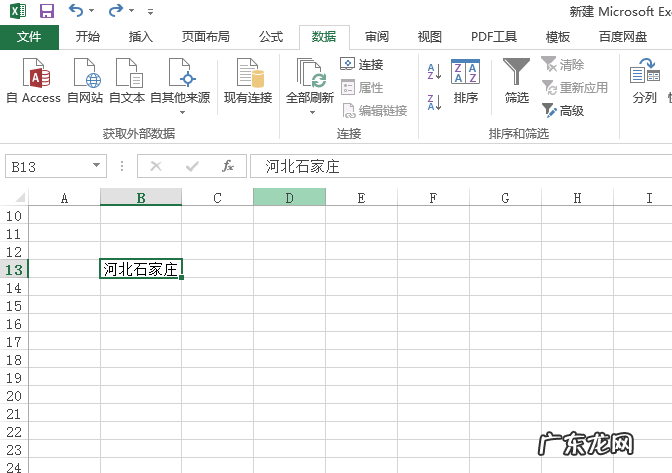Open the redo history dropdown arrow
The height and width of the screenshot is (473, 672).
tap(132, 11)
